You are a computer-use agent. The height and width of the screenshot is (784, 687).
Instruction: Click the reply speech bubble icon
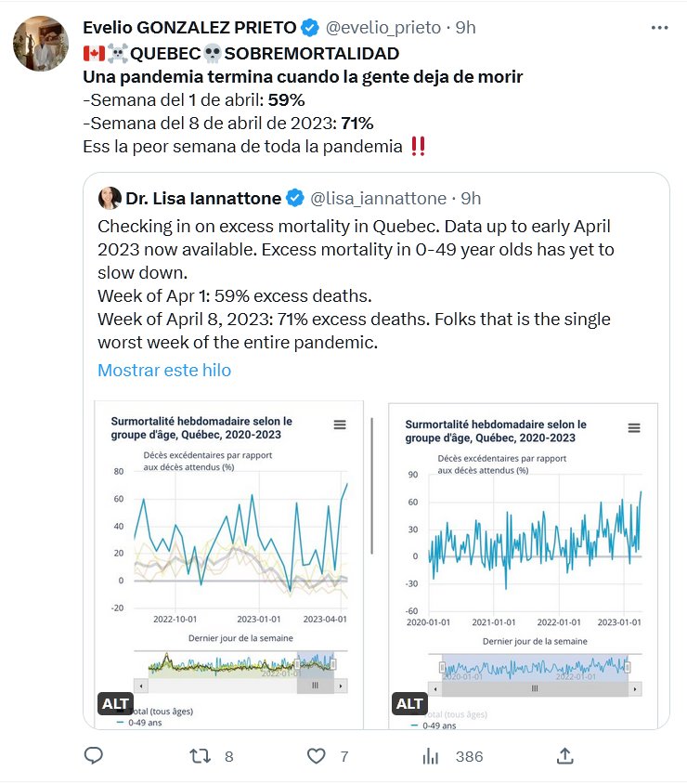93,756
